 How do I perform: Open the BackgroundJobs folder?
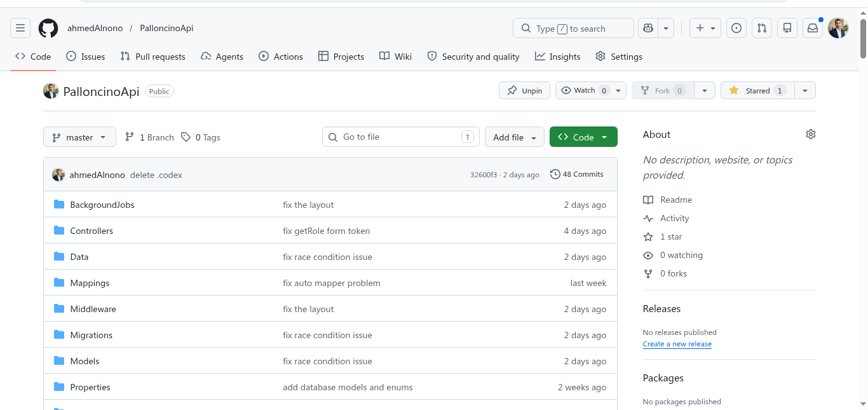click(x=102, y=205)
